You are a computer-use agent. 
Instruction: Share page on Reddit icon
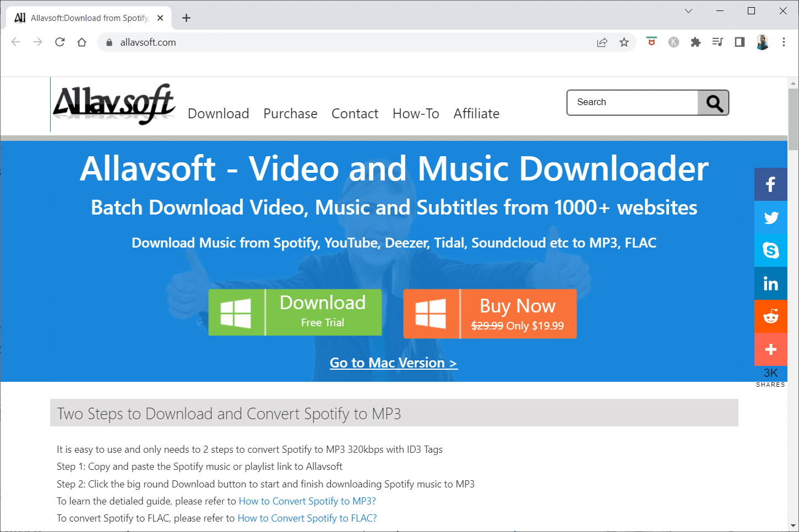point(771,316)
